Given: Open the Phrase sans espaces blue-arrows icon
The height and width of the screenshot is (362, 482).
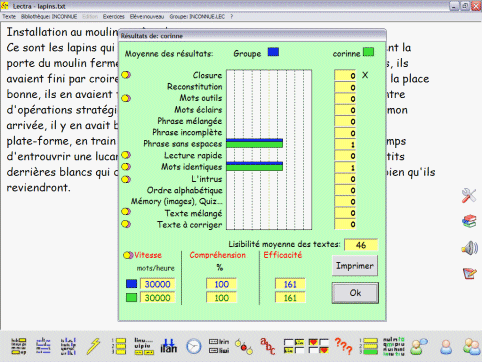Looking at the screenshot, I should click(x=169, y=346).
